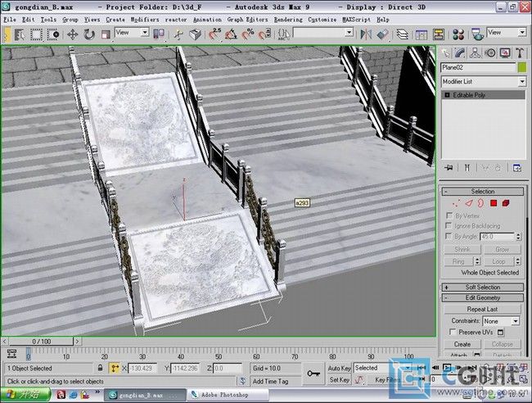Activate the Select and Rotate tool
Image resolution: width=532 pixels, height=403 pixels.
[89, 34]
